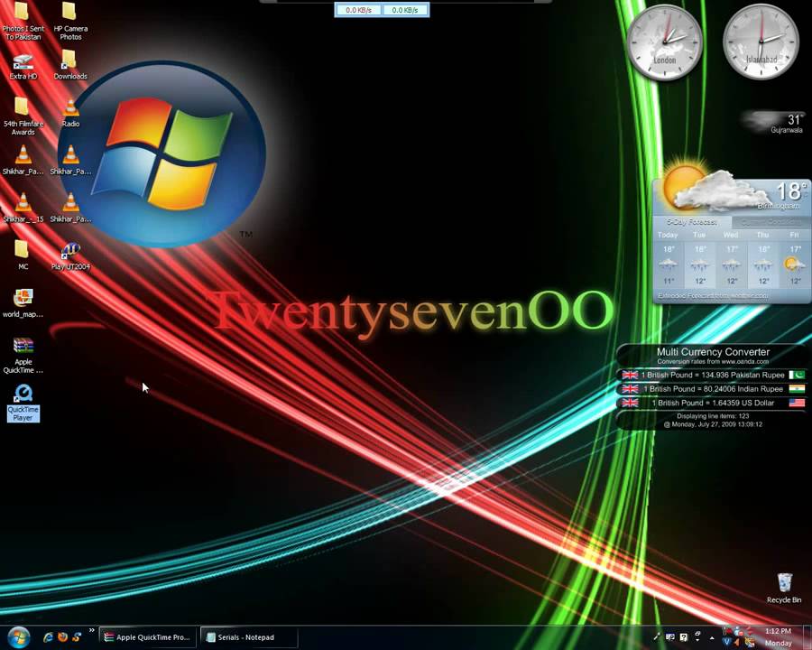Click the India flag icon
This screenshot has width=812, height=650.
coord(797,389)
